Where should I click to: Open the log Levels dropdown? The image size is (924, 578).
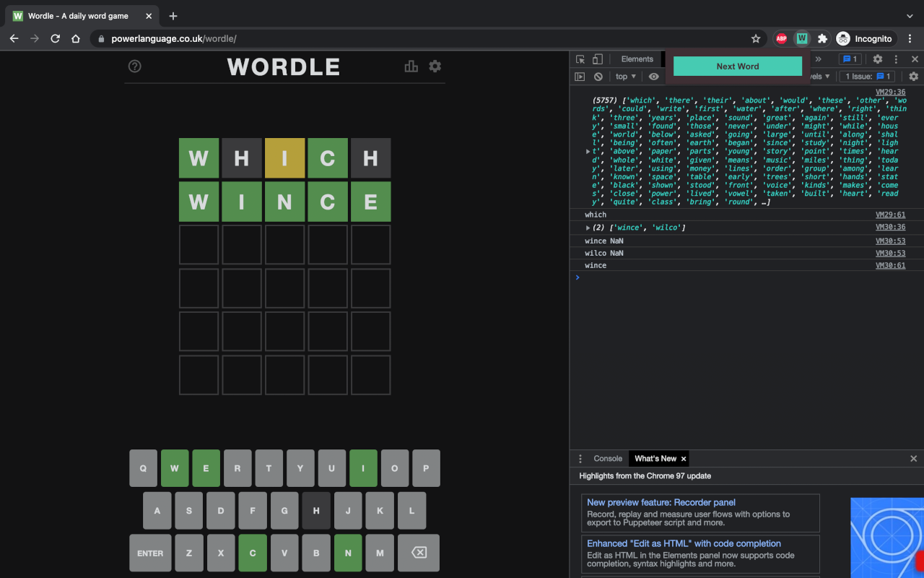click(x=819, y=77)
